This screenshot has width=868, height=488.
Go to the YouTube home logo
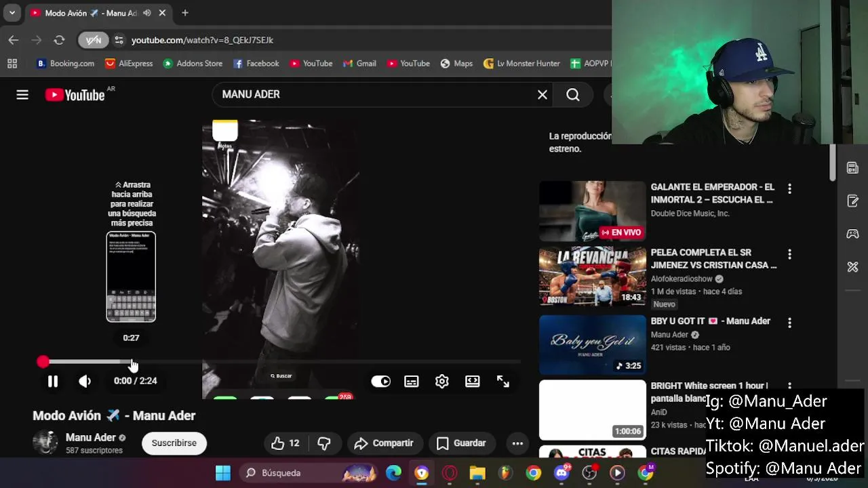(75, 95)
